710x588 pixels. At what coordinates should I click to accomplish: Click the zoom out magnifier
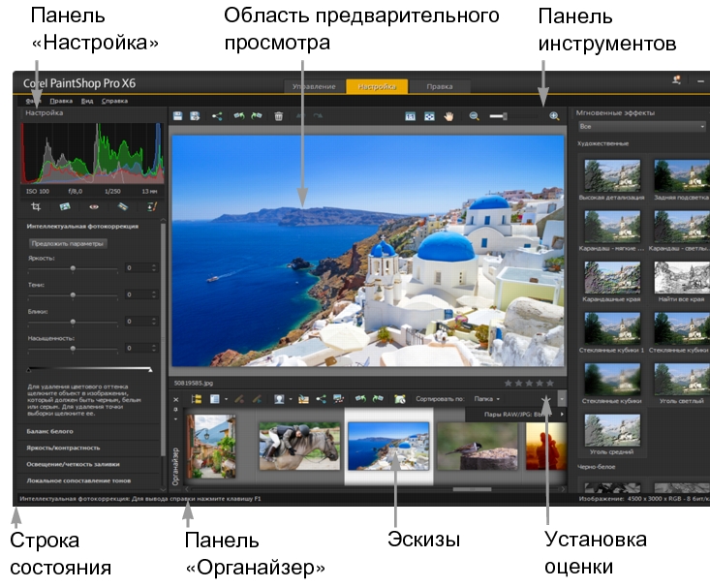pos(475,116)
